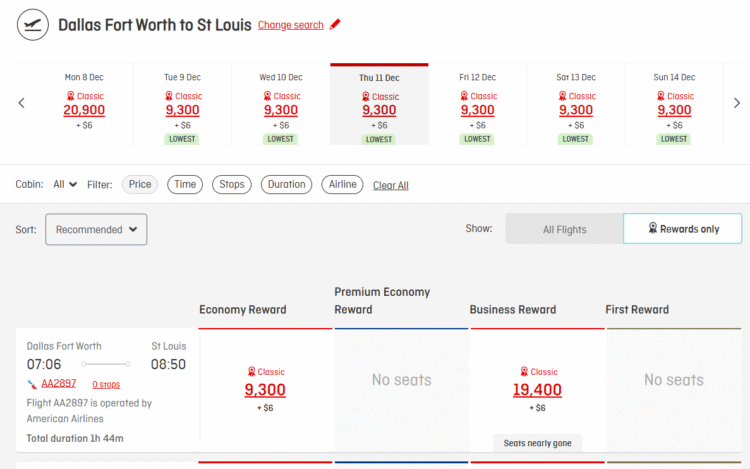Screen dimensions: 750x469
Task: Select the Mon 8 Dec date tab
Action: [x=84, y=104]
